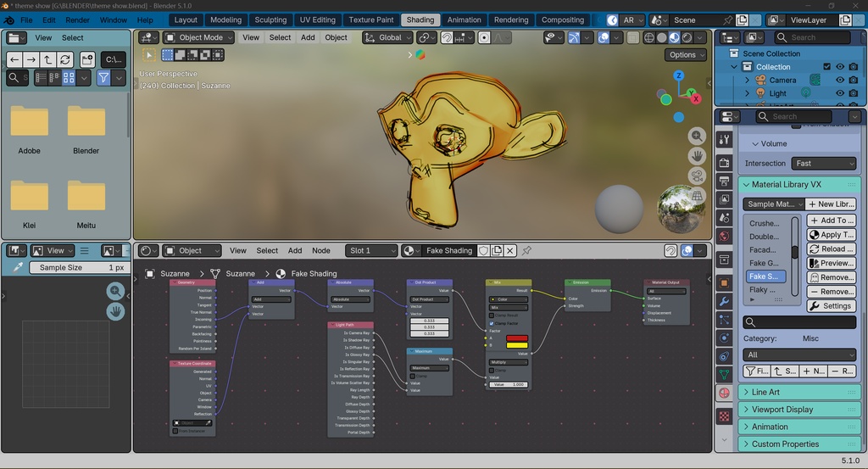Viewport: 868px width, 469px height.
Task: Open the Category All dropdown
Action: point(799,355)
